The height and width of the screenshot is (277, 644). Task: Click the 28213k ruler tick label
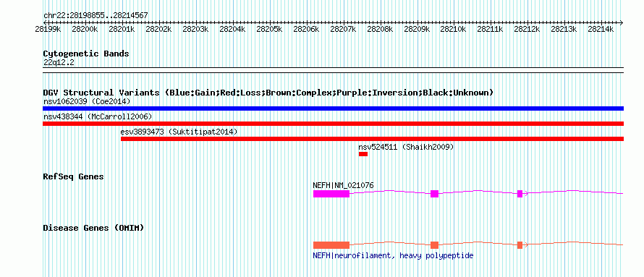pyautogui.click(x=564, y=29)
